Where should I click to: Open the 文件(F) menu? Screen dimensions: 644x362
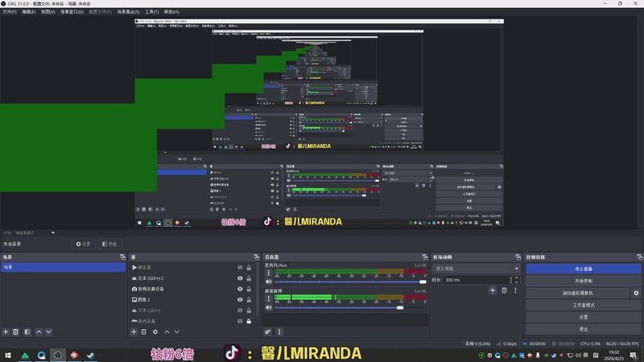10,12
